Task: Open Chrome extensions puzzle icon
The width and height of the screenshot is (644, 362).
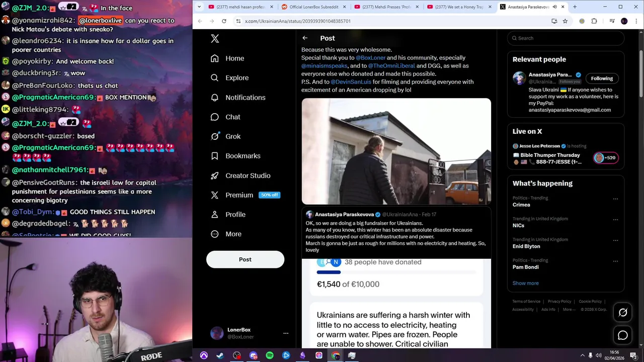Action: tap(594, 21)
